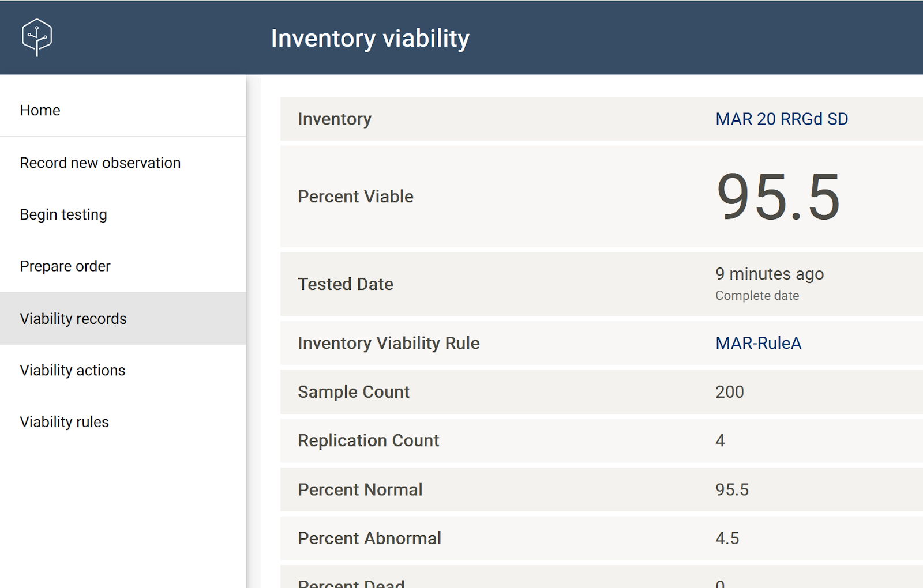Image resolution: width=923 pixels, height=588 pixels.
Task: Open the Home menu item
Action: (x=123, y=110)
